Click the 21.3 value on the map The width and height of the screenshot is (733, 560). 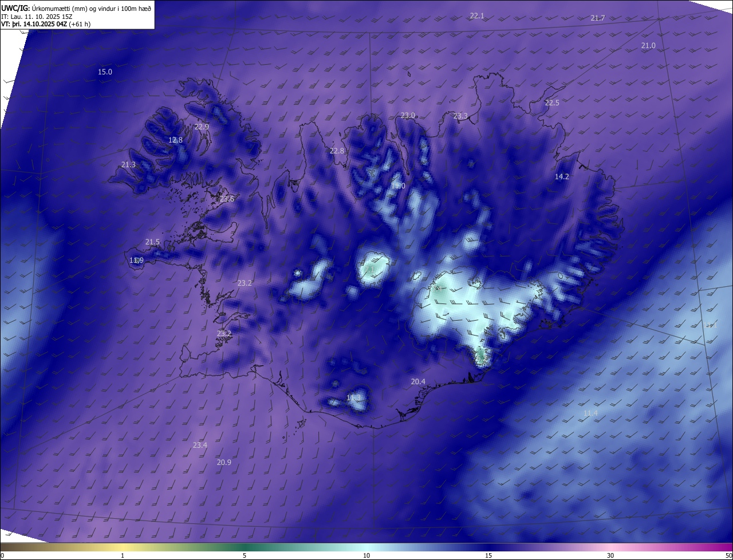[128, 165]
